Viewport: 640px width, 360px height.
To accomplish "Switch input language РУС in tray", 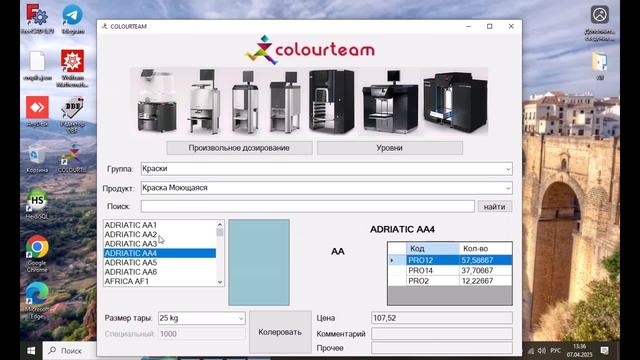I will pyautogui.click(x=556, y=351).
